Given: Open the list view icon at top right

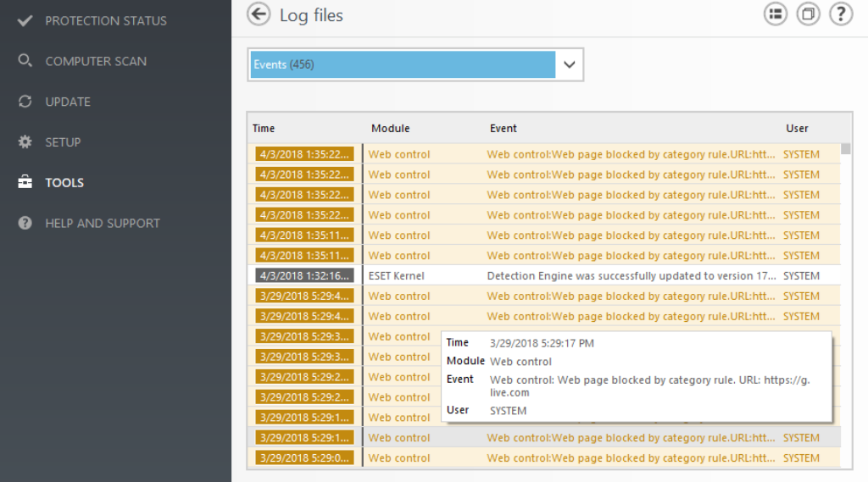Looking at the screenshot, I should pos(776,14).
